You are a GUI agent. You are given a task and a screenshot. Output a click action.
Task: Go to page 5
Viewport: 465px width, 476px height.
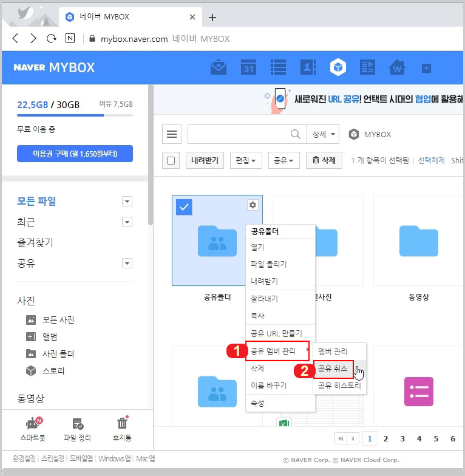point(436,438)
